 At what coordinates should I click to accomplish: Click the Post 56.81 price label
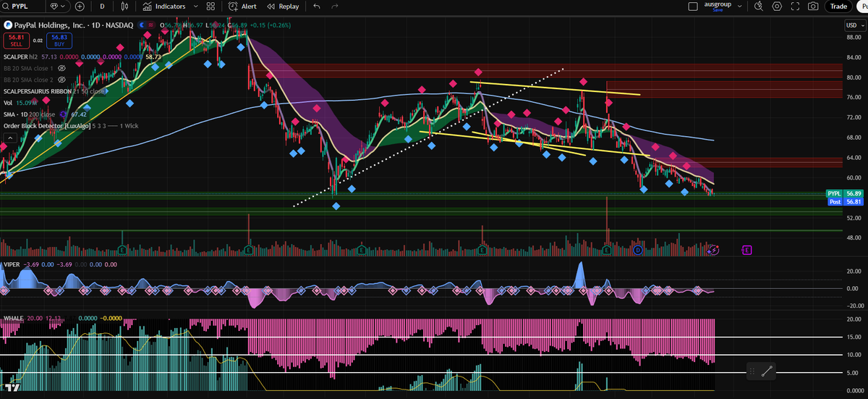pyautogui.click(x=845, y=202)
